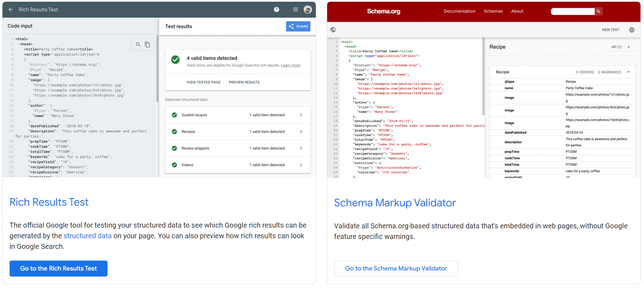Click Schema.org search input field
The width and height of the screenshot is (644, 290).
pos(573,11)
